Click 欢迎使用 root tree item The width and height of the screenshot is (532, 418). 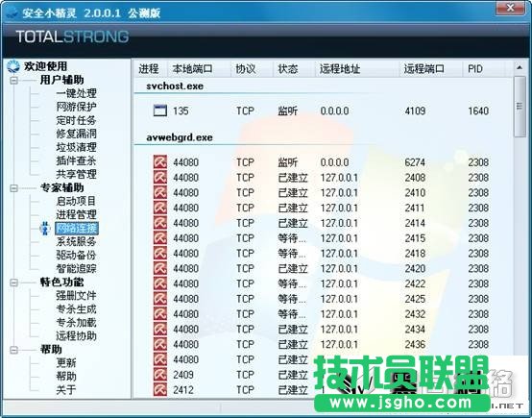pyautogui.click(x=45, y=66)
